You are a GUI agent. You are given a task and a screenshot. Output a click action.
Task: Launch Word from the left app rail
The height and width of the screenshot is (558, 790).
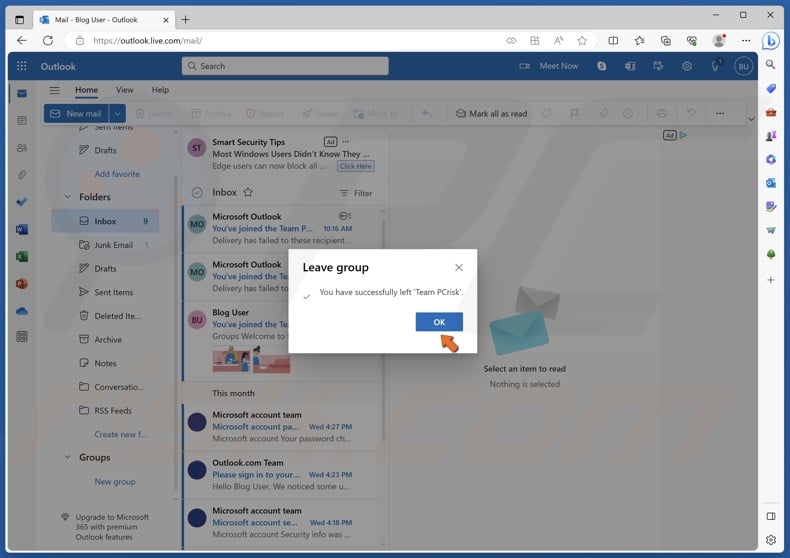pyautogui.click(x=22, y=229)
